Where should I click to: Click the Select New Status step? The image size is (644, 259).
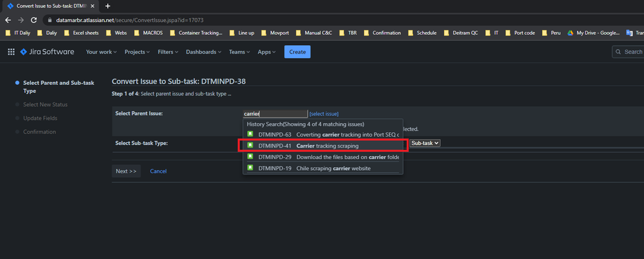tap(45, 104)
